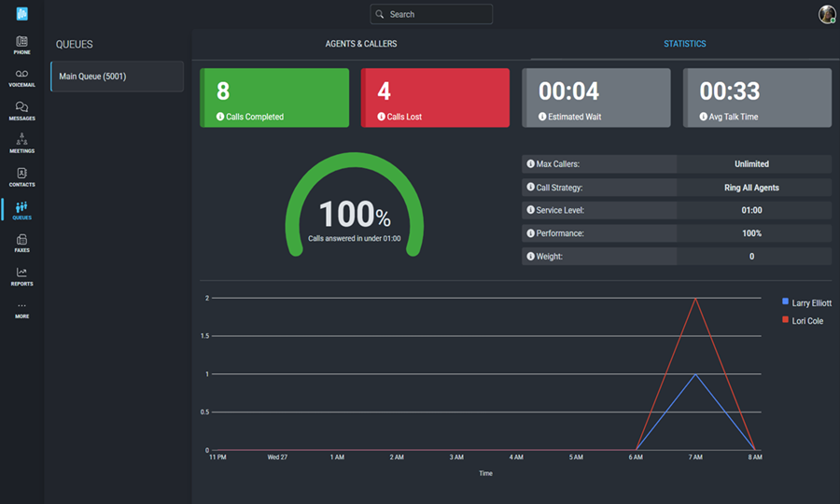840x504 pixels.
Task: Click the info icon next to Max Callers
Action: [x=531, y=164]
